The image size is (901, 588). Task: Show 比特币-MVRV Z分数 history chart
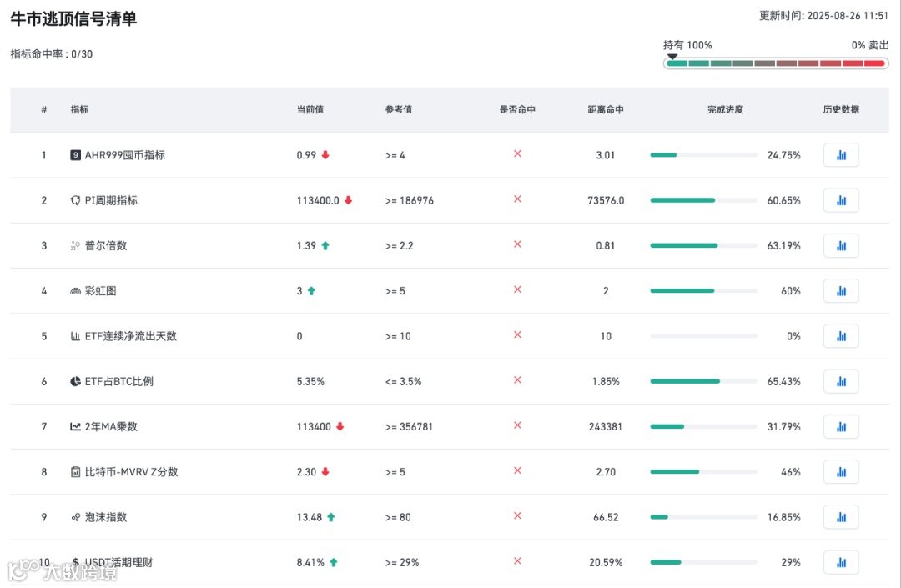[x=841, y=472]
